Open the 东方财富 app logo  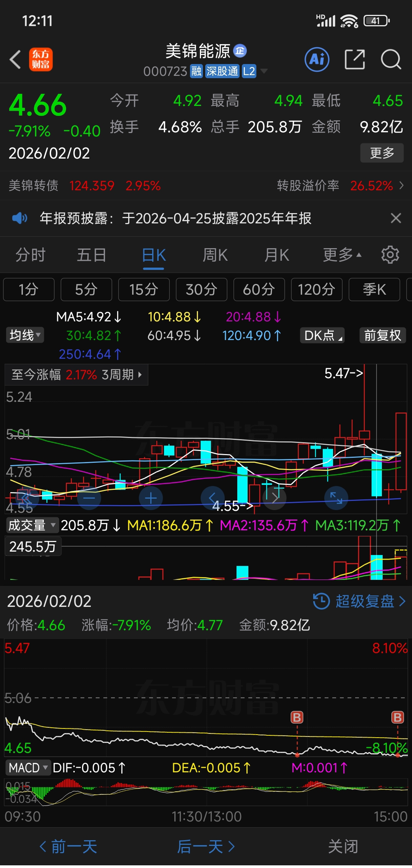pyautogui.click(x=41, y=59)
